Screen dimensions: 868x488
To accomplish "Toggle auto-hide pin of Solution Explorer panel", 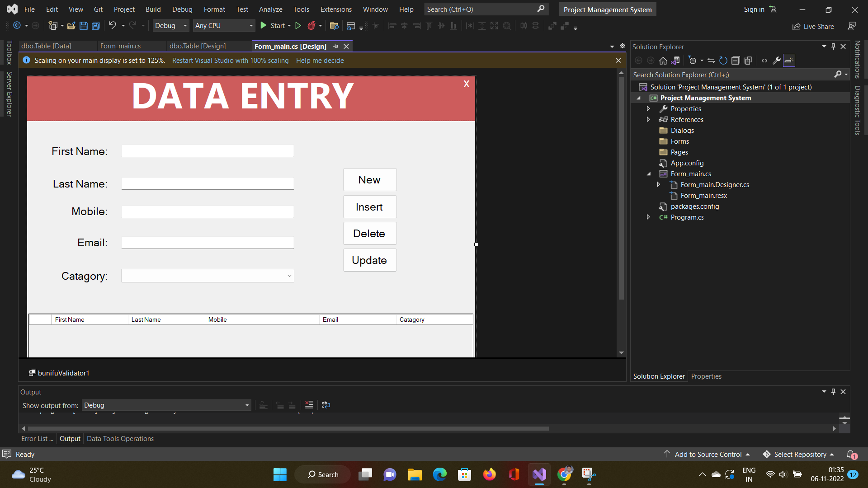I will (x=833, y=47).
